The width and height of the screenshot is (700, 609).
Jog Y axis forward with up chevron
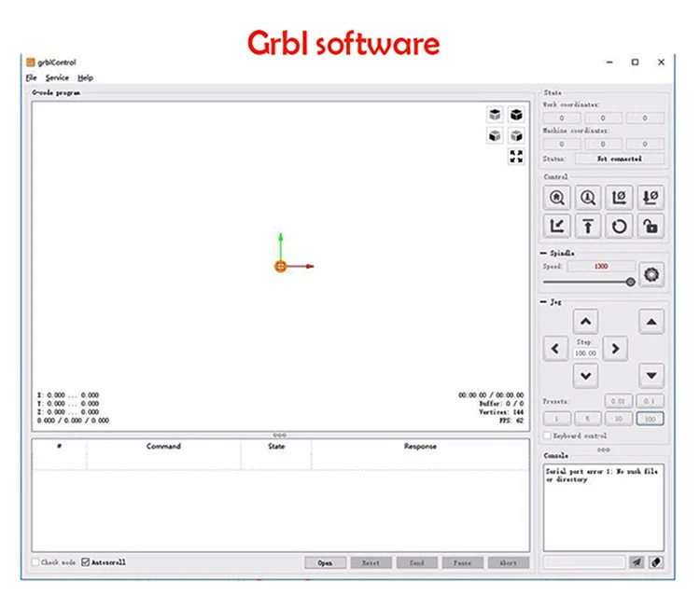tap(586, 321)
